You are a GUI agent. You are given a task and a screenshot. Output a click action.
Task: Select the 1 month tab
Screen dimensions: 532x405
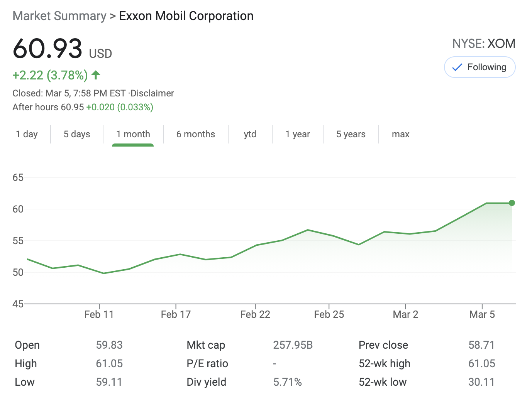tap(133, 134)
